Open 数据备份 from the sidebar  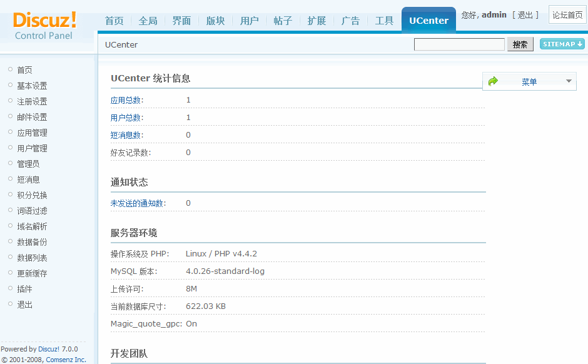point(32,242)
